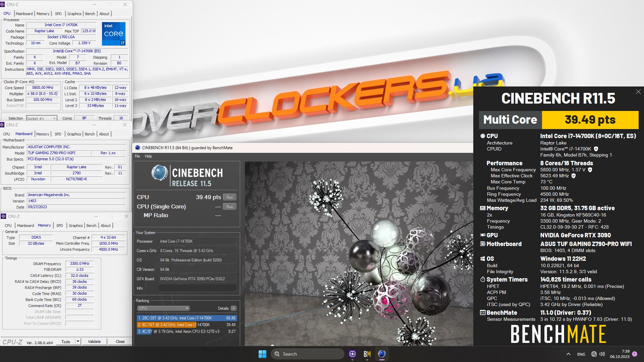Viewport: 644px width, 362px height.
Task: Click the Memory icon in BenchMate panel
Action: tap(483, 208)
